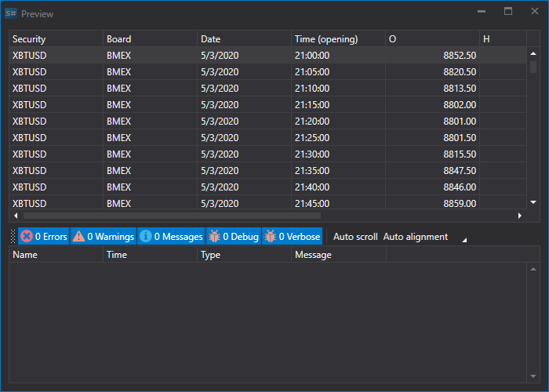Image resolution: width=549 pixels, height=392 pixels.
Task: Click the candles table scroll-down arrow
Action: (x=533, y=202)
